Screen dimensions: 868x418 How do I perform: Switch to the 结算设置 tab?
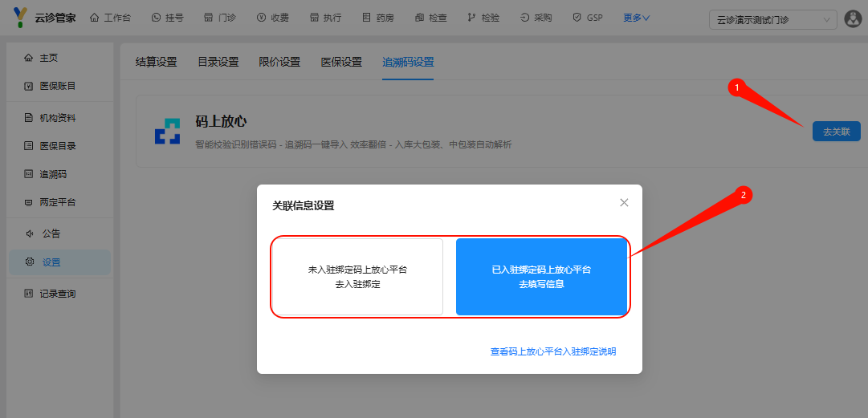pyautogui.click(x=156, y=62)
